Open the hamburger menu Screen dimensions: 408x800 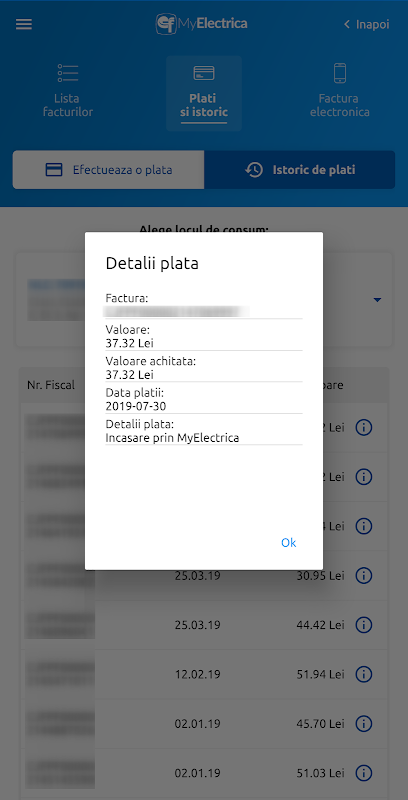[24, 24]
